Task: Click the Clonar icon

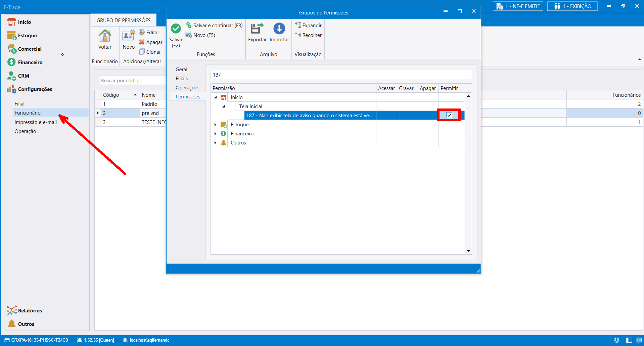Action: (x=142, y=52)
